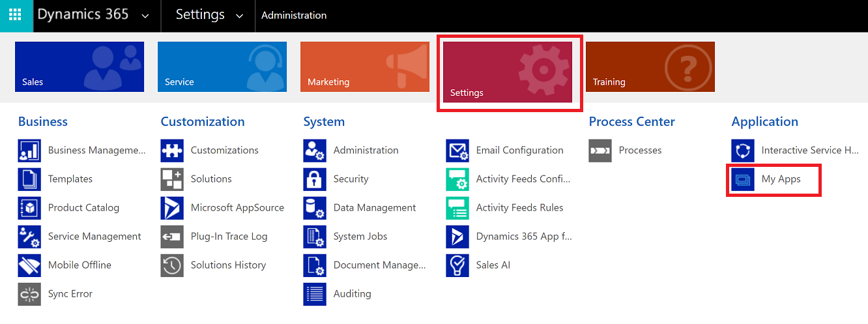Select the Service tile
The width and height of the screenshot is (868, 324).
click(x=222, y=66)
